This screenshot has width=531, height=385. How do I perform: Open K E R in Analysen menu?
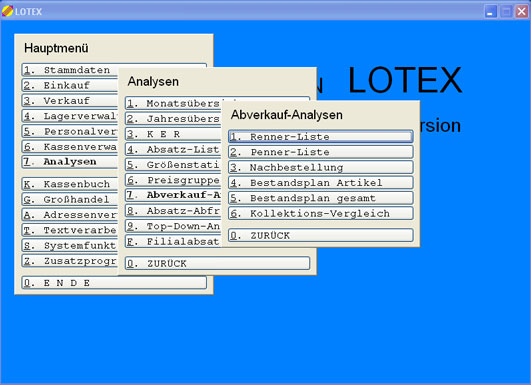click(173, 134)
